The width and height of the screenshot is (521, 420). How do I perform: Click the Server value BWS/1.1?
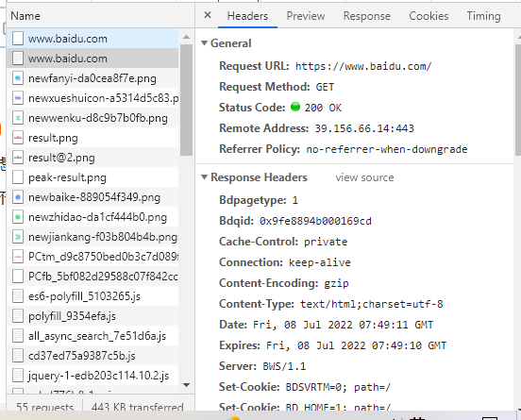(x=284, y=366)
